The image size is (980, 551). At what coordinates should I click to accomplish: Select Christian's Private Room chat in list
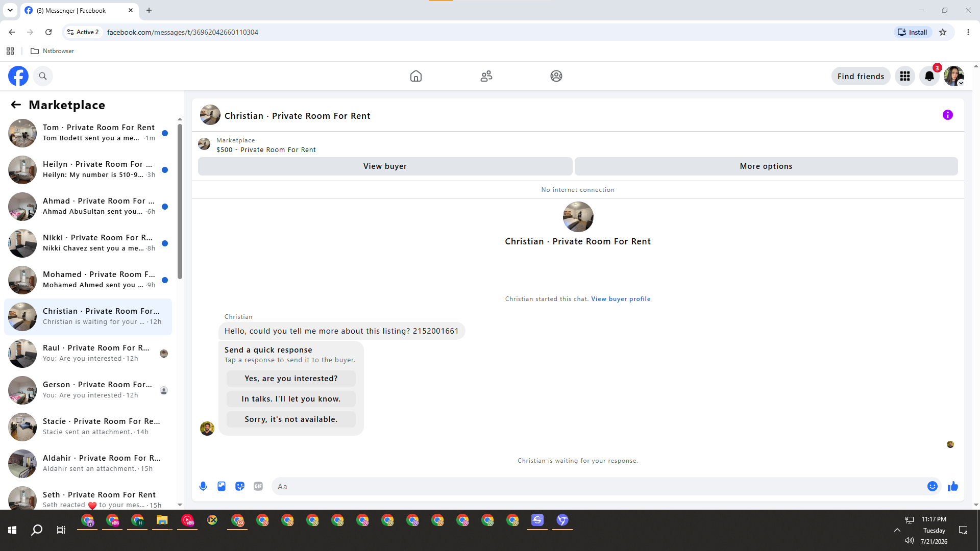tap(88, 317)
